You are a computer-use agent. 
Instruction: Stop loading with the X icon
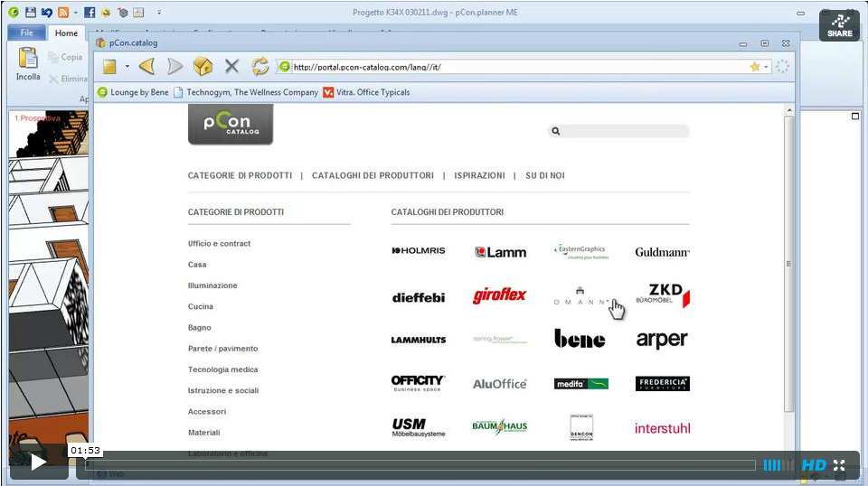pos(232,67)
